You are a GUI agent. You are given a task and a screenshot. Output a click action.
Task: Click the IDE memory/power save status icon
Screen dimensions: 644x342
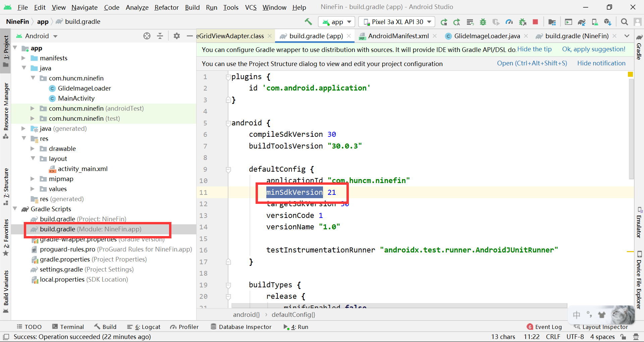[x=636, y=337]
